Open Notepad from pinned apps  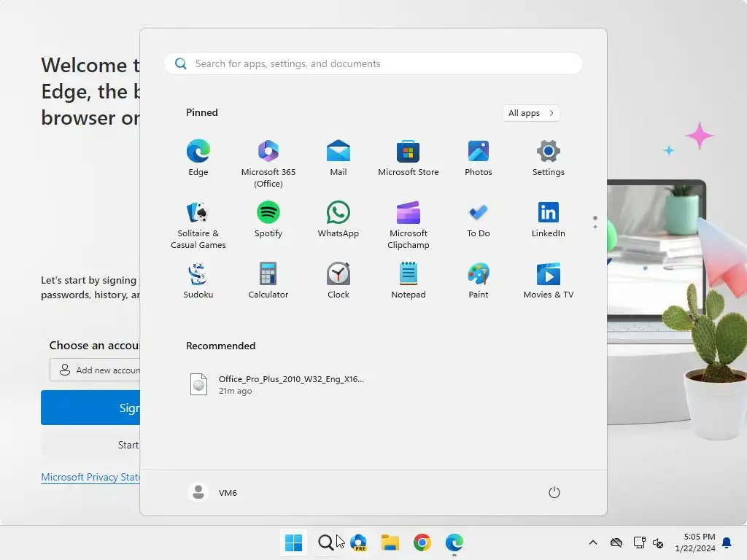(409, 281)
